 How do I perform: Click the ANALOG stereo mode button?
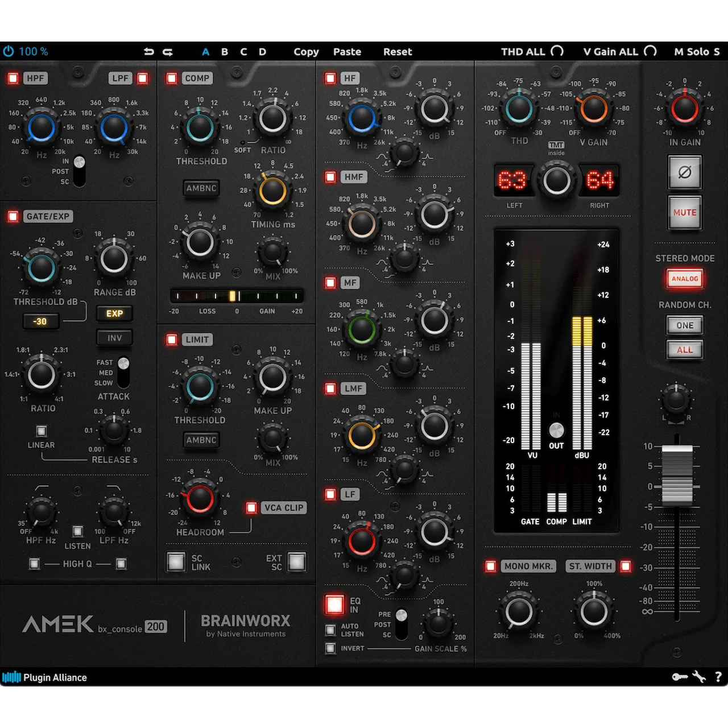point(685,279)
